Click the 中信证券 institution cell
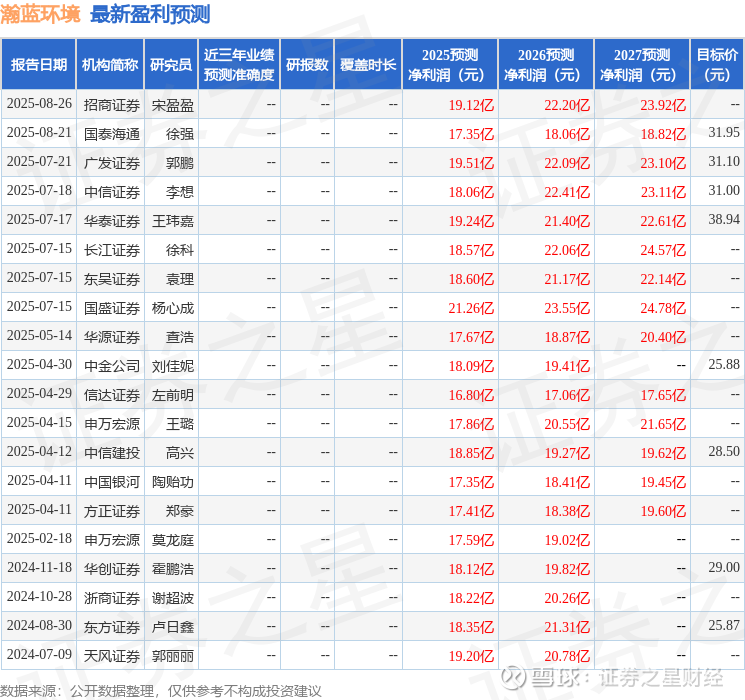The image size is (745, 700). tap(112, 192)
